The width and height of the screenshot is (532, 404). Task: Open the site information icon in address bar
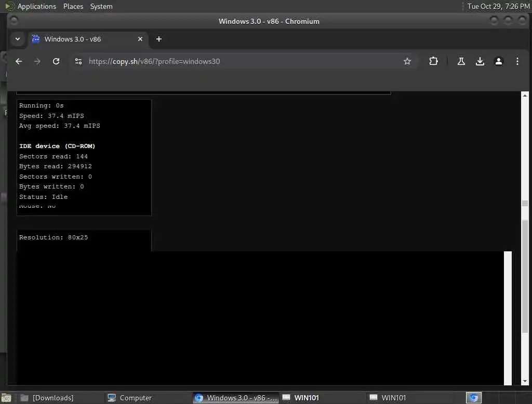coord(78,61)
